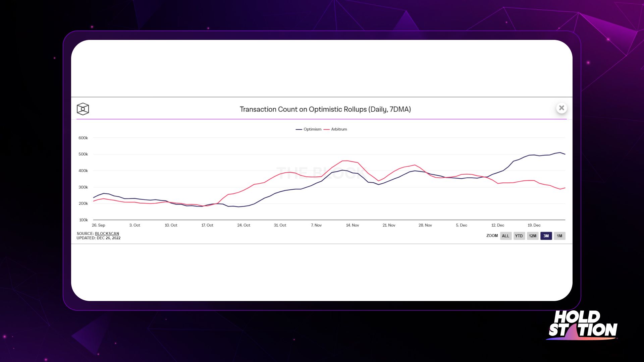The height and width of the screenshot is (362, 644).
Task: Set zoom range to ALL
Action: [x=505, y=236]
